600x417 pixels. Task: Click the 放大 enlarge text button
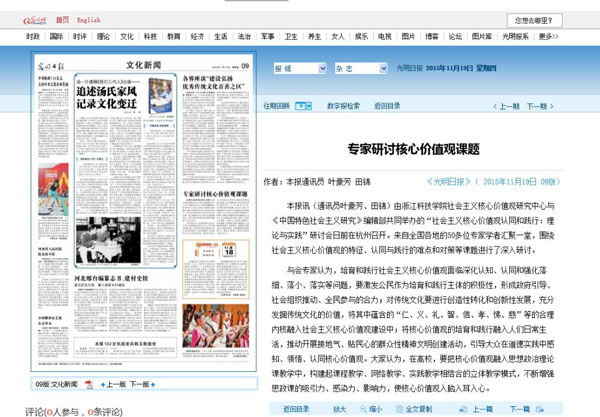click(x=340, y=409)
